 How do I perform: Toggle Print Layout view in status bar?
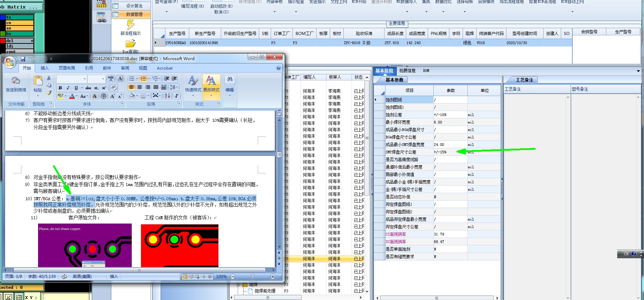click(185, 277)
